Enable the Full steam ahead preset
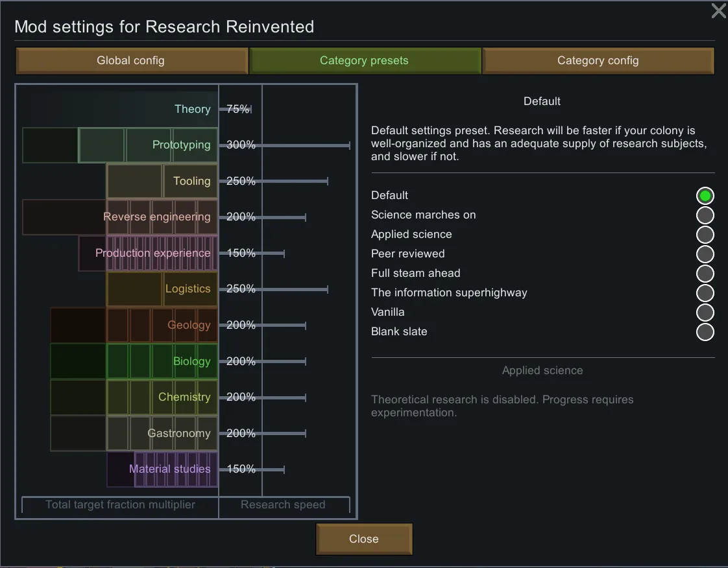The height and width of the screenshot is (568, 728). [705, 273]
